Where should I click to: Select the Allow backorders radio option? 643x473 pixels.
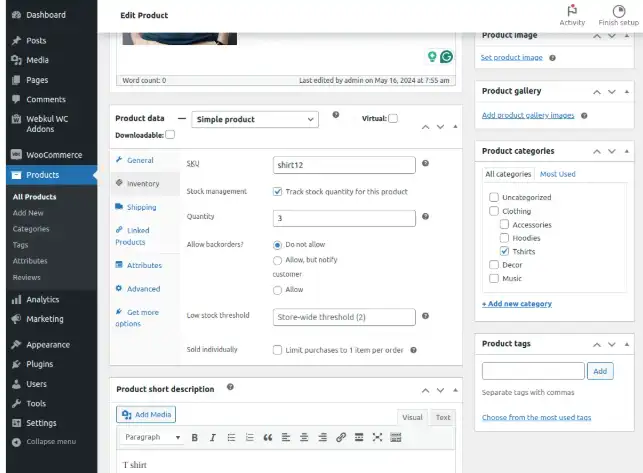pos(277,289)
